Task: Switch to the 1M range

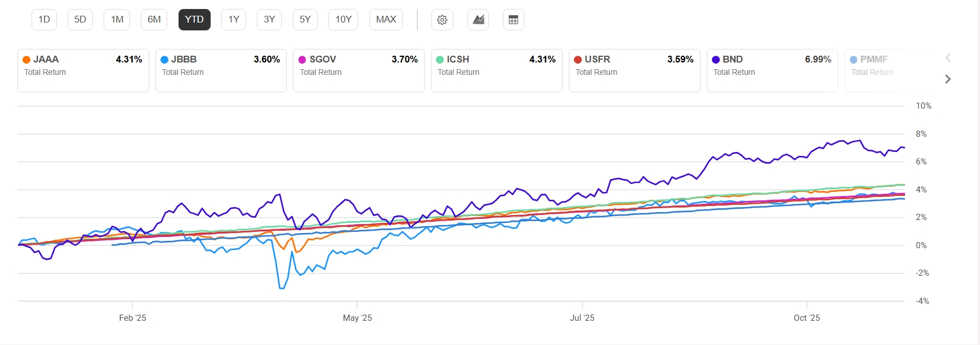Action: (x=117, y=20)
